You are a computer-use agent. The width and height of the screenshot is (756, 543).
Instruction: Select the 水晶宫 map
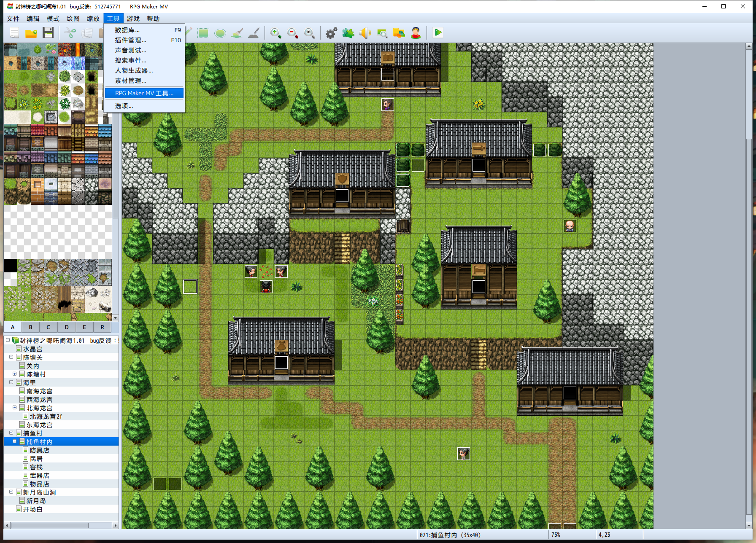coord(33,349)
